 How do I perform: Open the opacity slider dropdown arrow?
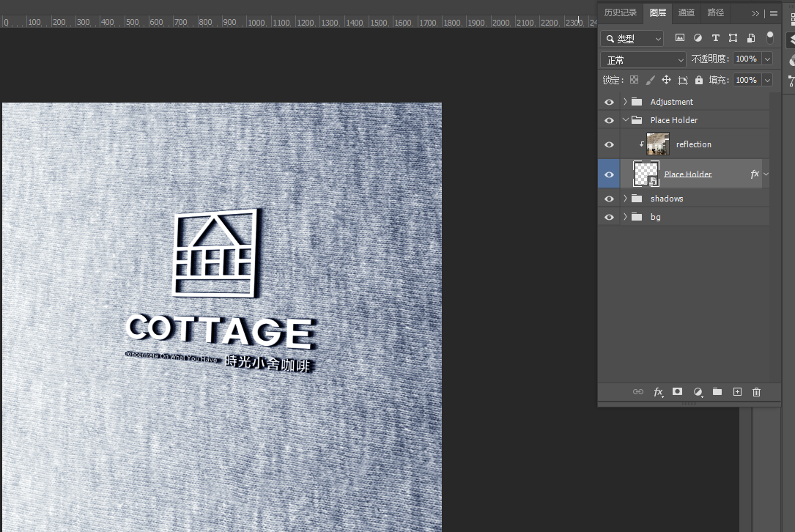pos(768,59)
